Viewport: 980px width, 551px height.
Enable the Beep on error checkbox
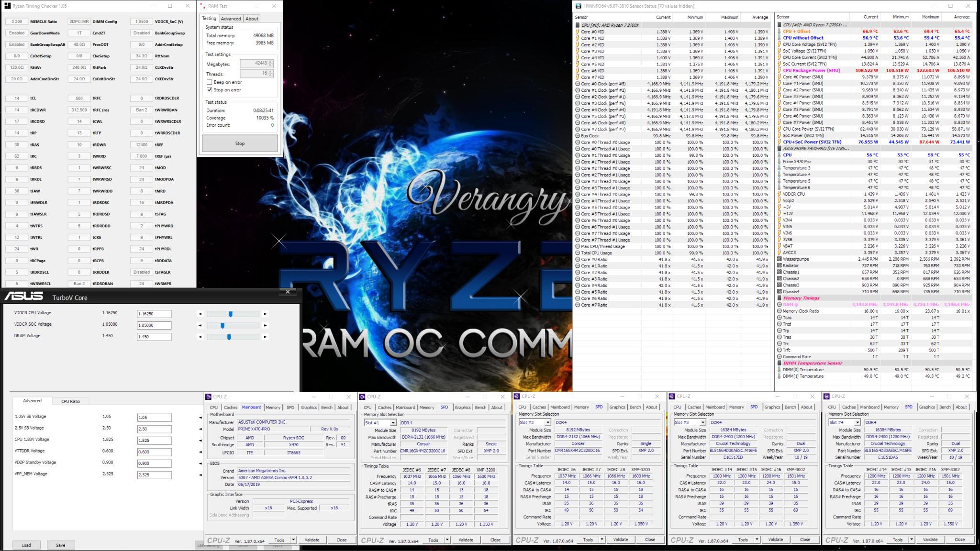tap(209, 82)
